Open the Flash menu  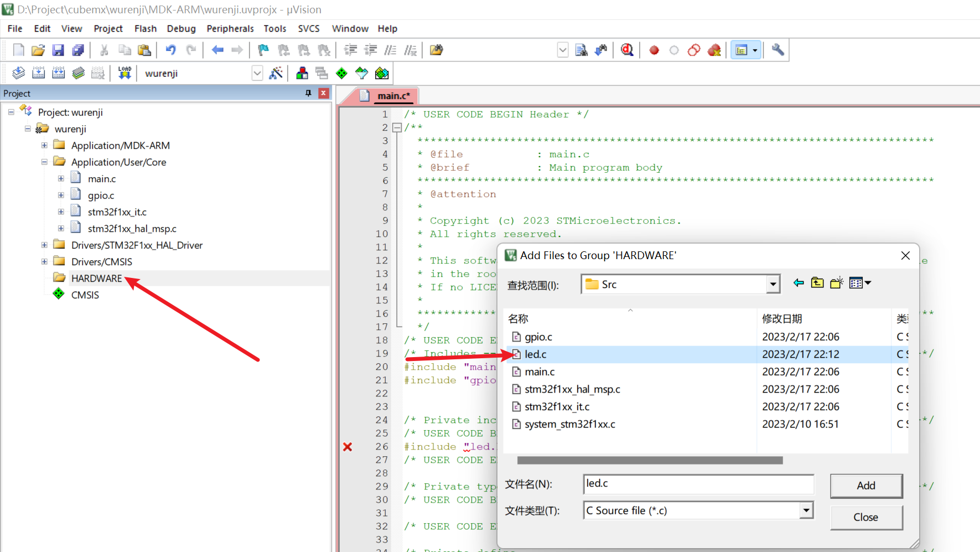coord(146,29)
